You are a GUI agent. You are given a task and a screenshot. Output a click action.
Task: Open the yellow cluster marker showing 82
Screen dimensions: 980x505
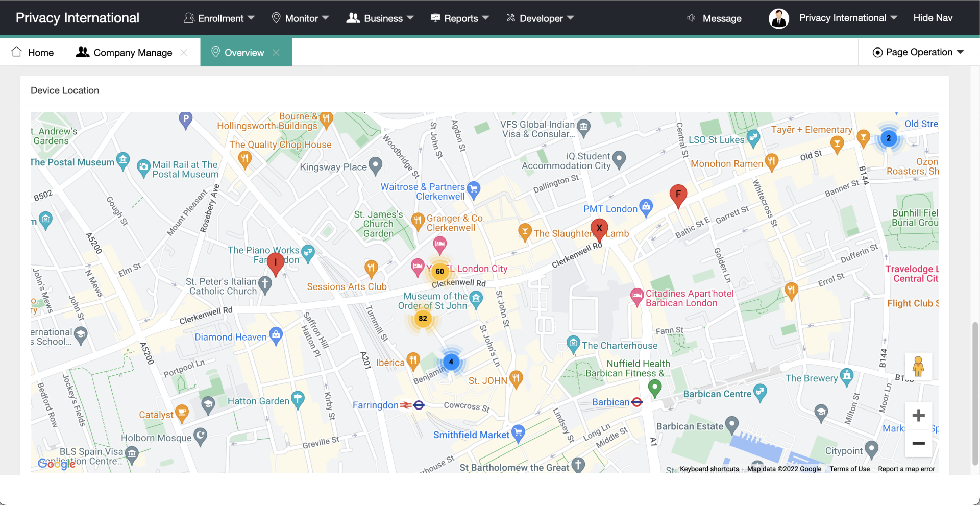(423, 319)
